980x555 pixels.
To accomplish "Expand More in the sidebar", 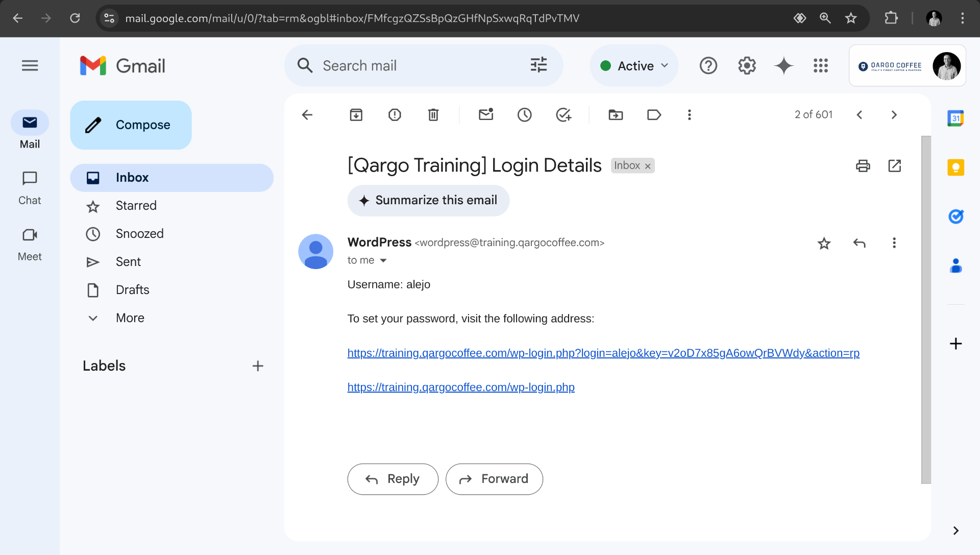I will [x=130, y=318].
